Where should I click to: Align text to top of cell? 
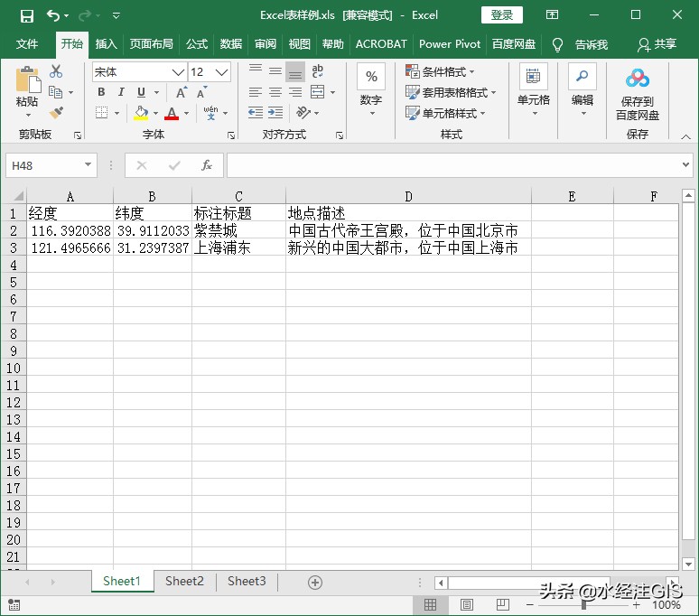pyautogui.click(x=256, y=70)
